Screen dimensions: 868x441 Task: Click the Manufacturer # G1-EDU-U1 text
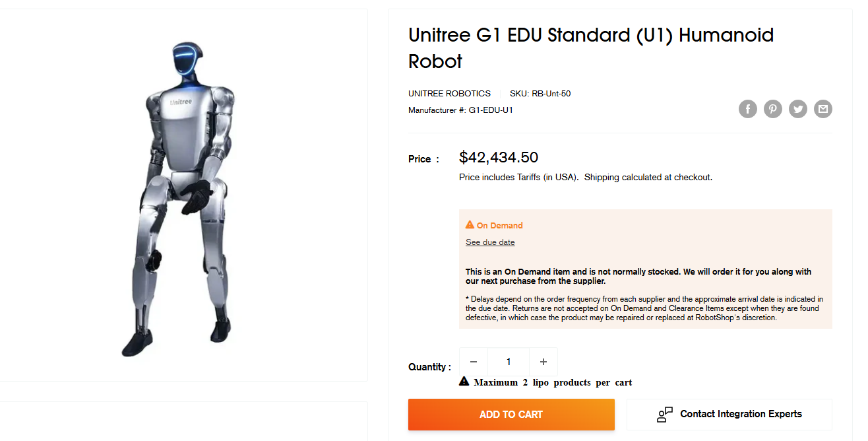pyautogui.click(x=460, y=110)
